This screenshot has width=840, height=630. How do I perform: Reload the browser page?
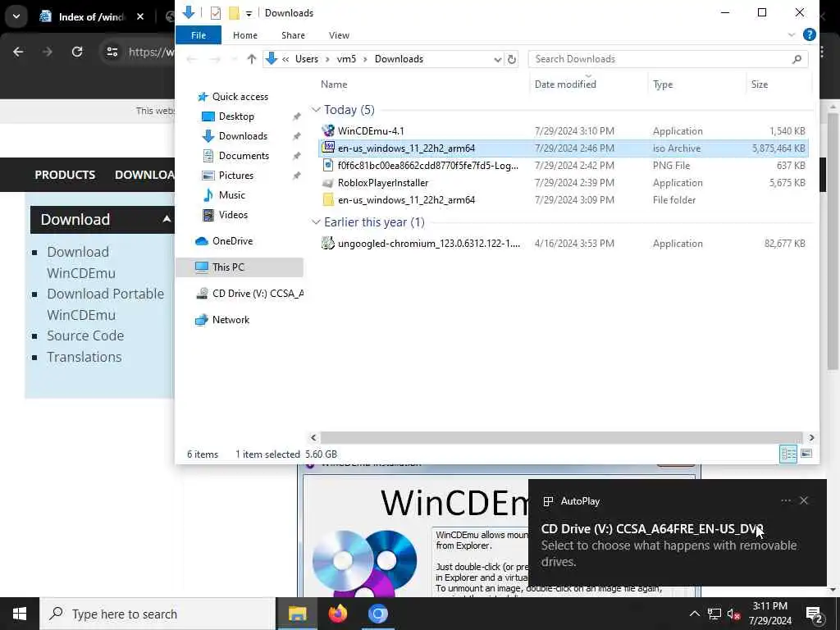[77, 52]
